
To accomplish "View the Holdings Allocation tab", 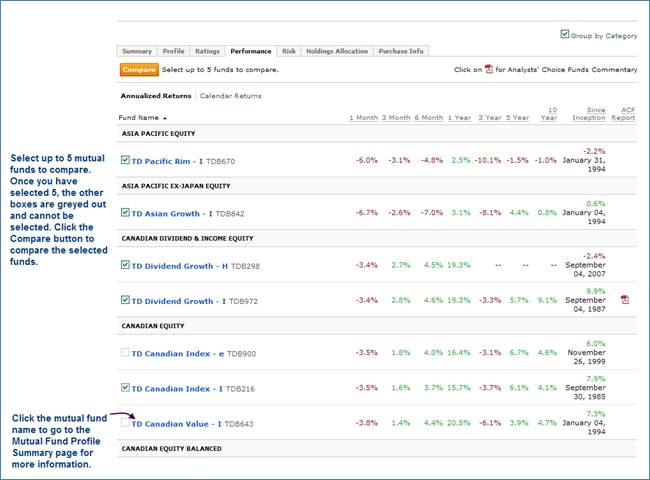I will (337, 51).
